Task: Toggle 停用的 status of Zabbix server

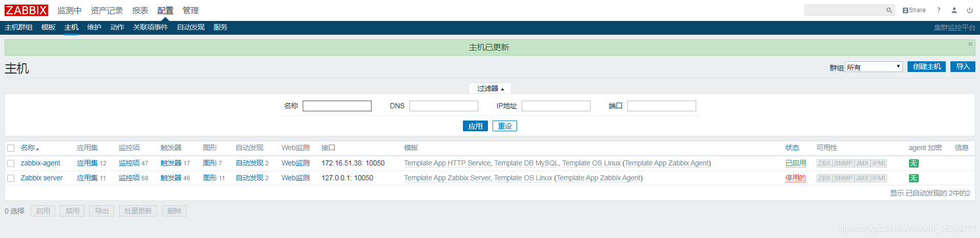Action: click(x=796, y=178)
